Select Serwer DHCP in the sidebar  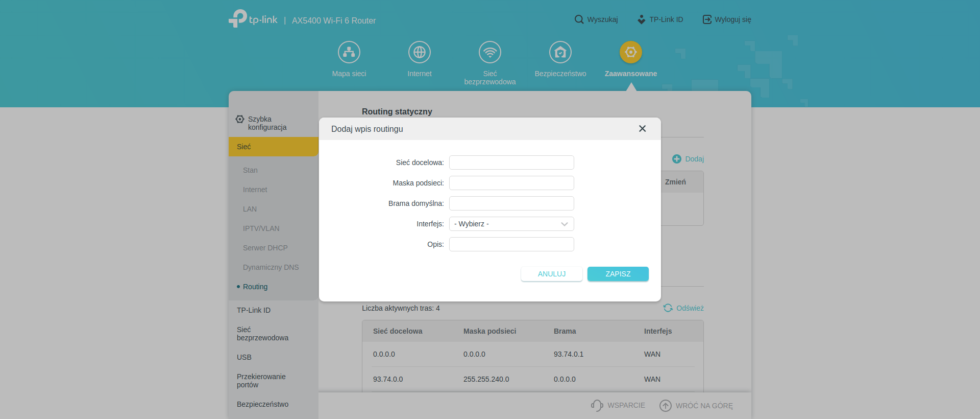(x=265, y=248)
